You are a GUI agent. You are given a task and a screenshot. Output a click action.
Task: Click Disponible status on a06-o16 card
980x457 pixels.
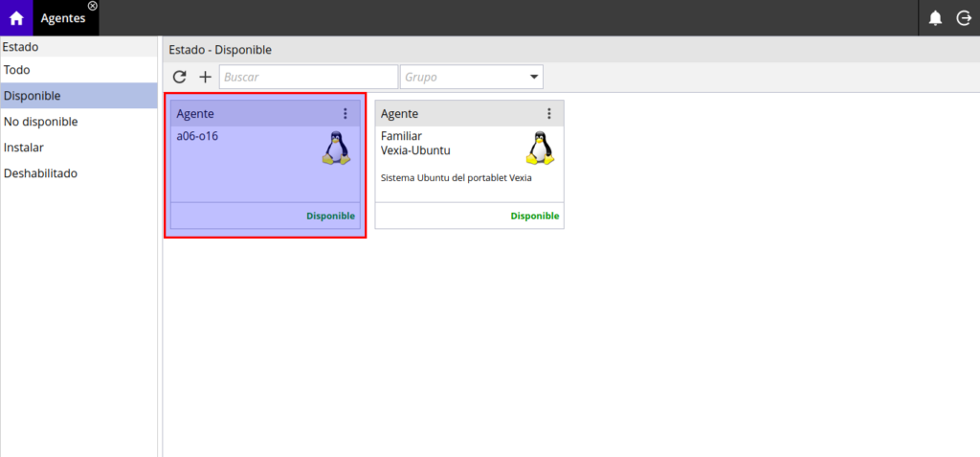coord(330,216)
